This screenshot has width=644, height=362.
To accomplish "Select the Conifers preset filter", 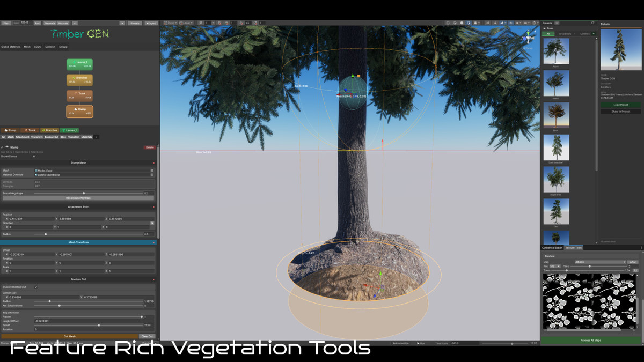I will [x=584, y=34].
